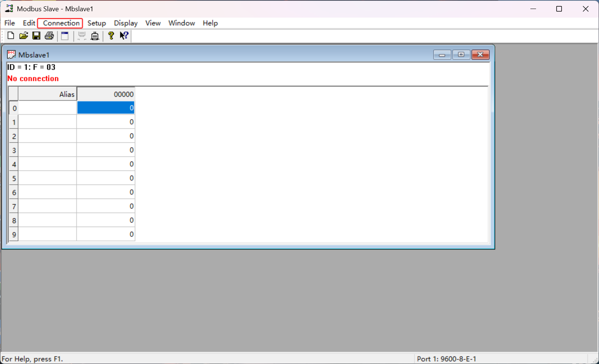This screenshot has height=364, width=599.
Task: Minimize the main Modbus Slave window
Action: coord(533,9)
